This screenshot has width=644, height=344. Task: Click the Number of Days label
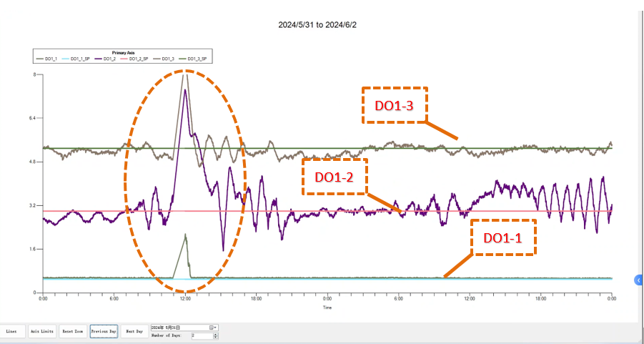click(166, 336)
